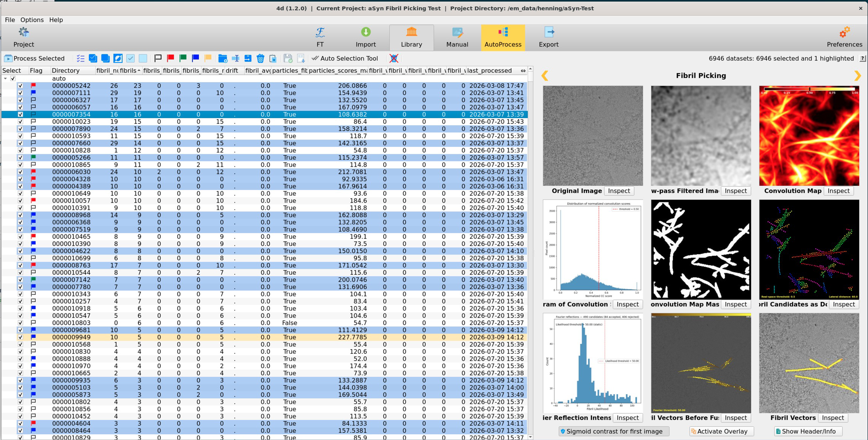Image resolution: width=868 pixels, height=440 pixels.
Task: Open the File menu
Action: pyautogui.click(x=10, y=20)
